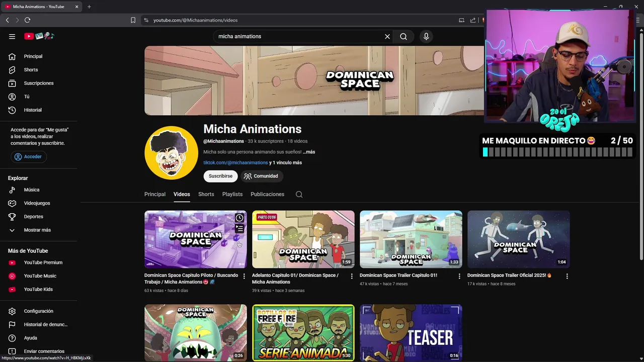The height and width of the screenshot is (362, 644).
Task: Open the hamburger guide menu
Action: (x=12, y=36)
